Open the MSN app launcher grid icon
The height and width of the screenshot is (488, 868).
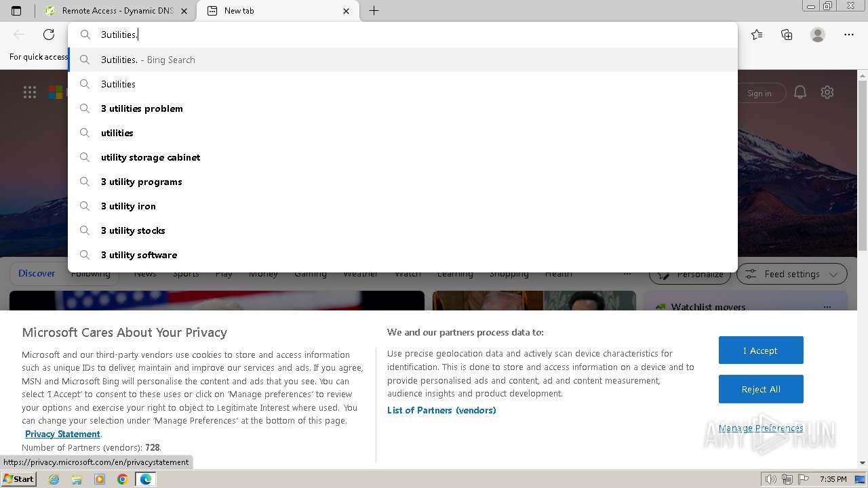30,92
